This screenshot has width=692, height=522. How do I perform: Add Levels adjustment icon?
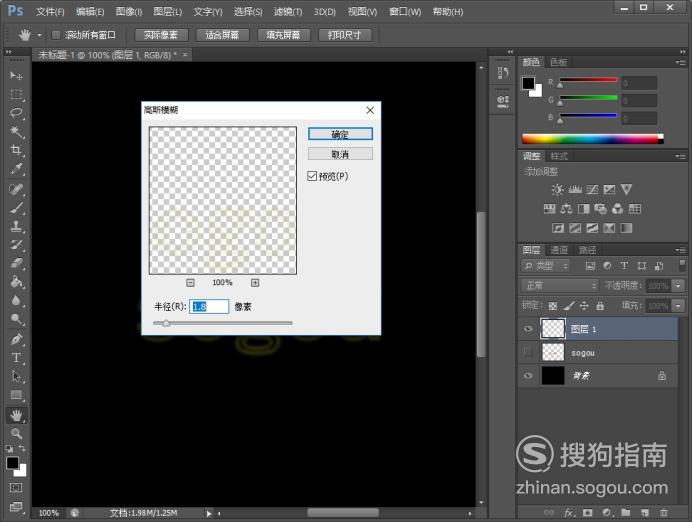click(x=575, y=190)
